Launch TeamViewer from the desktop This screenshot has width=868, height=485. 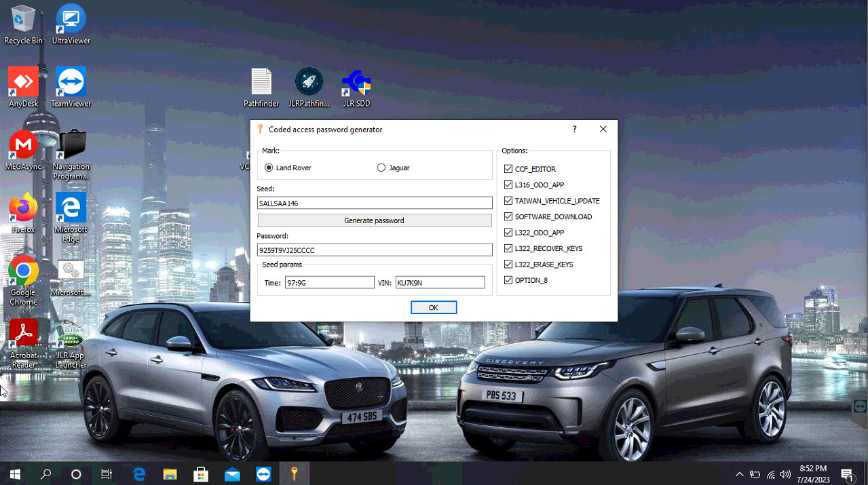coord(71,83)
